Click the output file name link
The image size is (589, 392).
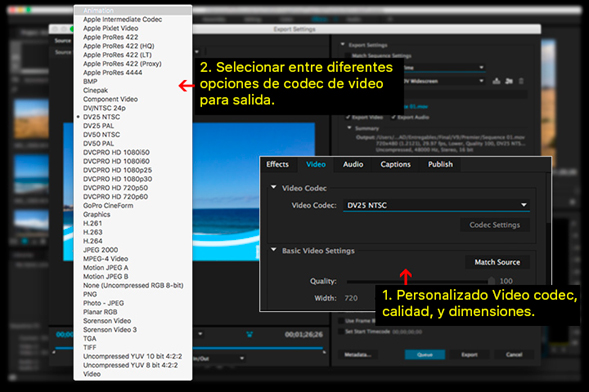415,107
